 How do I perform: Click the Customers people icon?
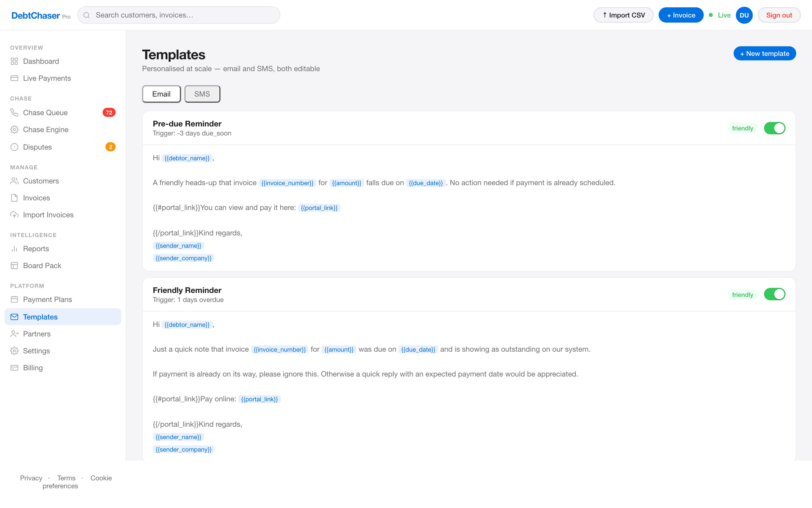tap(14, 181)
